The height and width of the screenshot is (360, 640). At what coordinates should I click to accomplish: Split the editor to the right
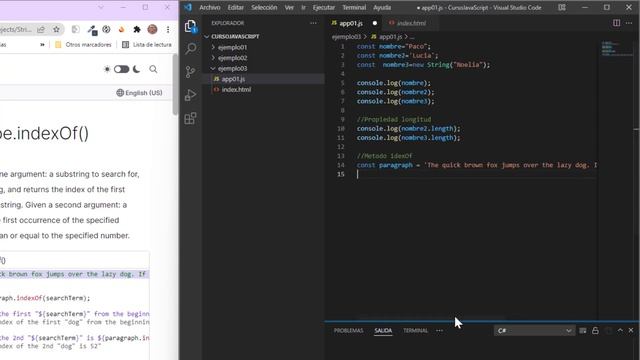click(616, 23)
